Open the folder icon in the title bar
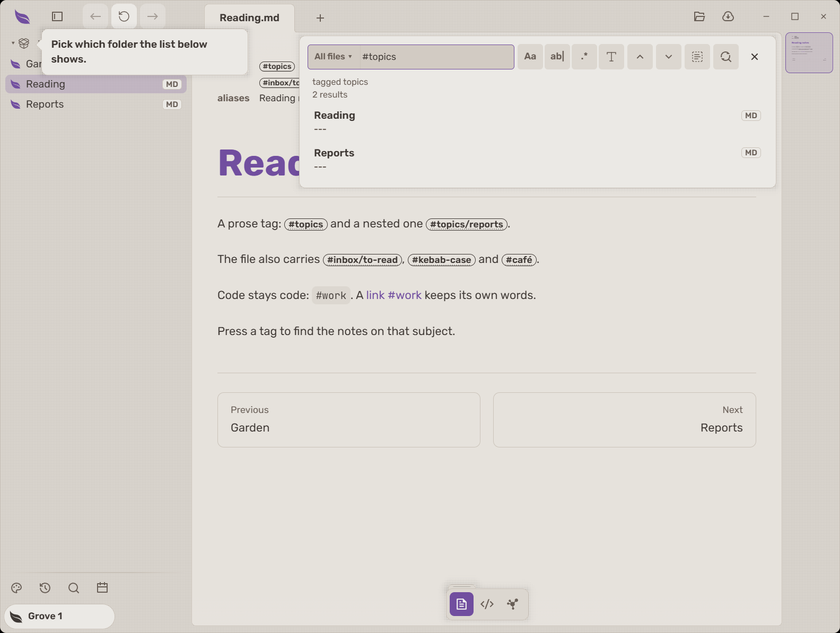The height and width of the screenshot is (633, 840). [x=699, y=16]
